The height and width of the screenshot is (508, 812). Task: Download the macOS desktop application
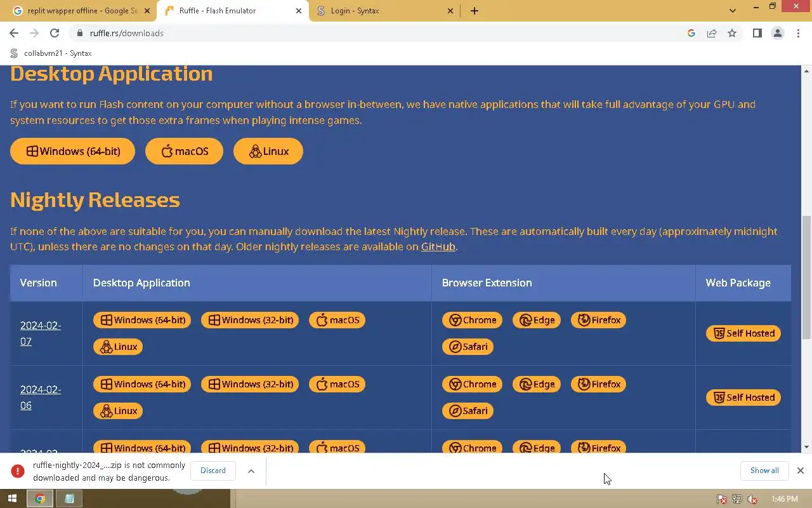(184, 151)
